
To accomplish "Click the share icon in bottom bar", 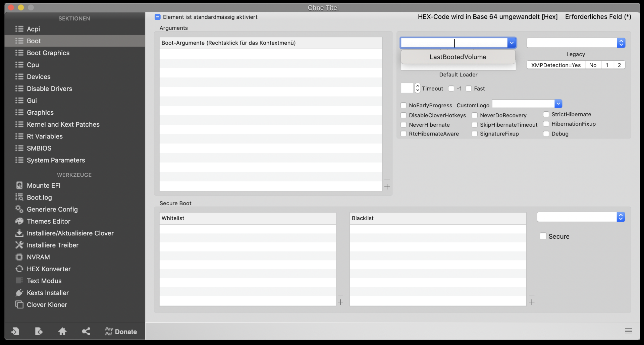I will point(86,332).
